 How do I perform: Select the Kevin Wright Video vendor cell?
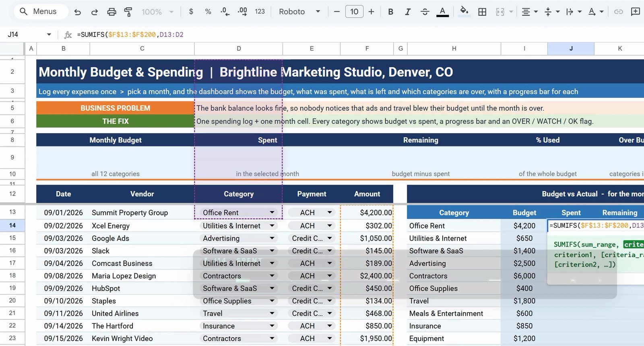[x=142, y=338]
